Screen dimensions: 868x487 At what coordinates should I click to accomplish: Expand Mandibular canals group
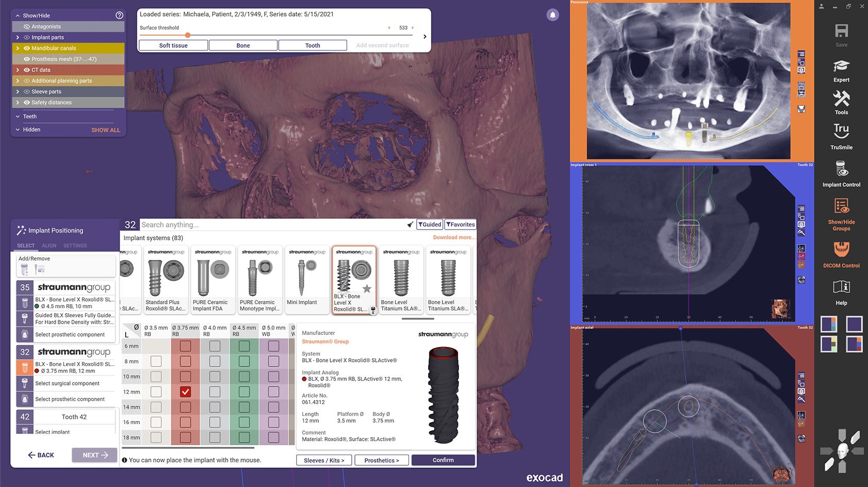[18, 48]
